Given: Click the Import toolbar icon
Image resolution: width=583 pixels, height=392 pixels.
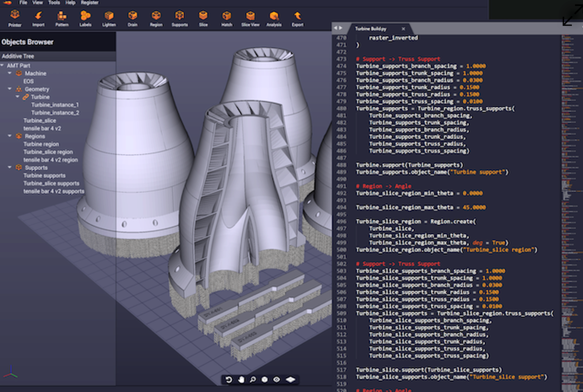Looking at the screenshot, I should click(x=38, y=18).
